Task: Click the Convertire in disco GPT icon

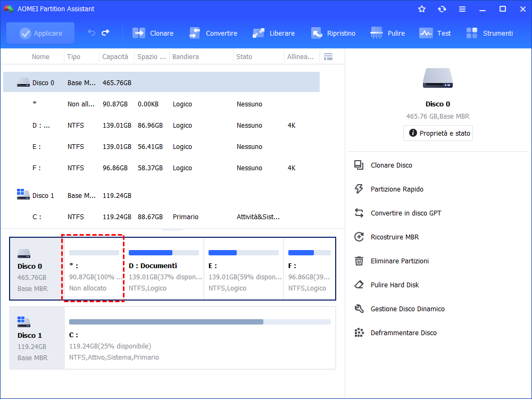Action: tap(359, 213)
